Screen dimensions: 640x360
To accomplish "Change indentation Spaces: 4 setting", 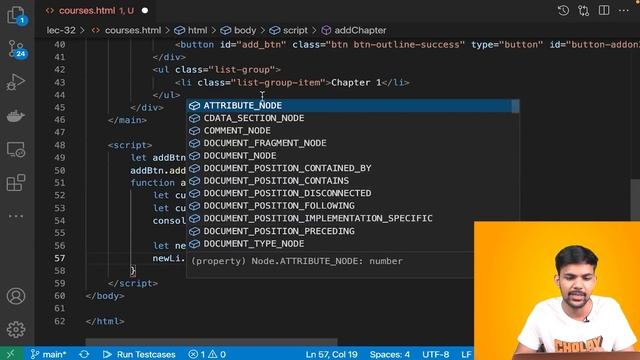I will (x=390, y=354).
